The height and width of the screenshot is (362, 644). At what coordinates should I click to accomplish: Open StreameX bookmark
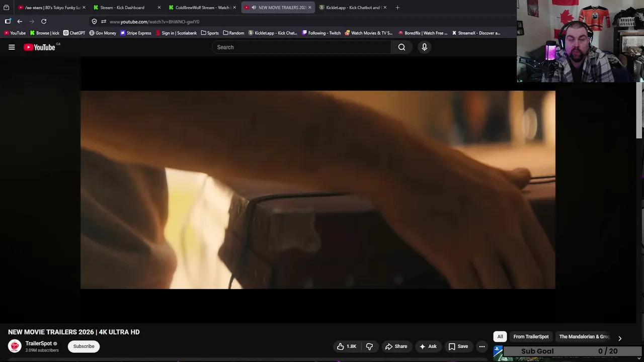476,33
